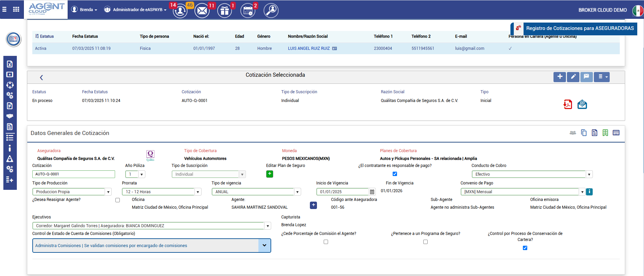
Task: Toggle '¿El contratante es responsable de pago?' checkbox
Action: [x=395, y=174]
